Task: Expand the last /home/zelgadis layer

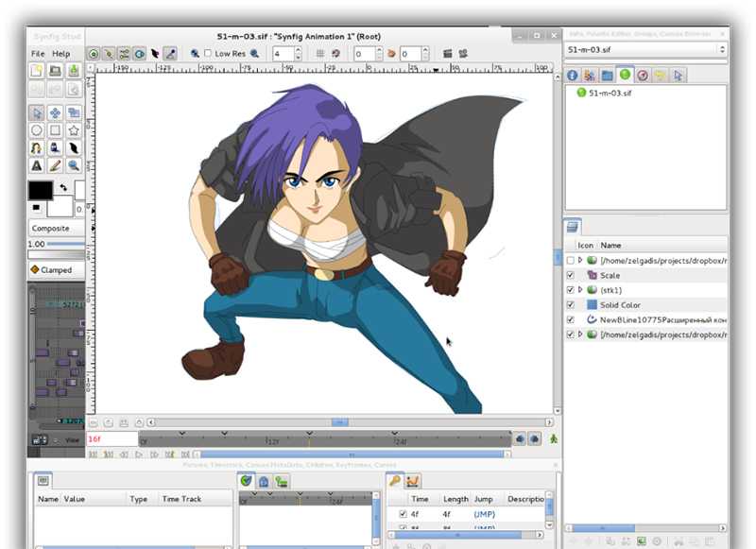Action: (580, 334)
